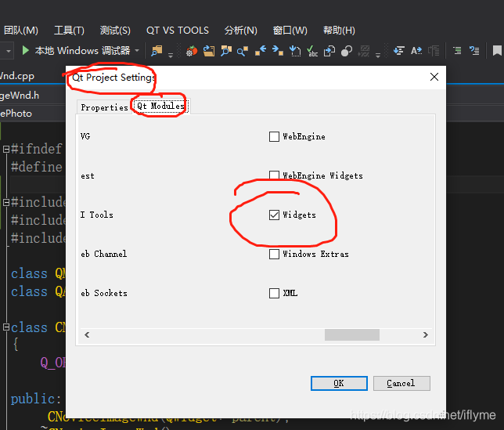Click the uncomment selection icon
Screen dimensions: 504x430
pyautogui.click(x=474, y=51)
